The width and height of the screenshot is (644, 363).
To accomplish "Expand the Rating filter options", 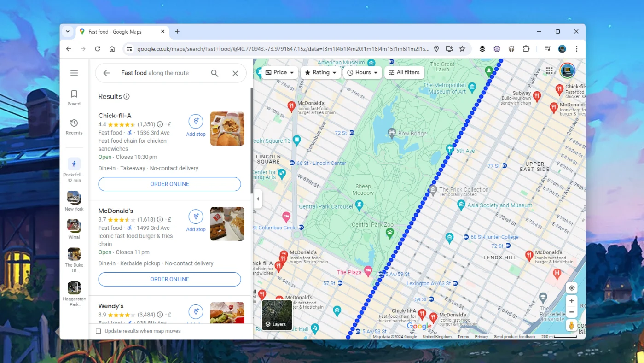I will point(320,72).
